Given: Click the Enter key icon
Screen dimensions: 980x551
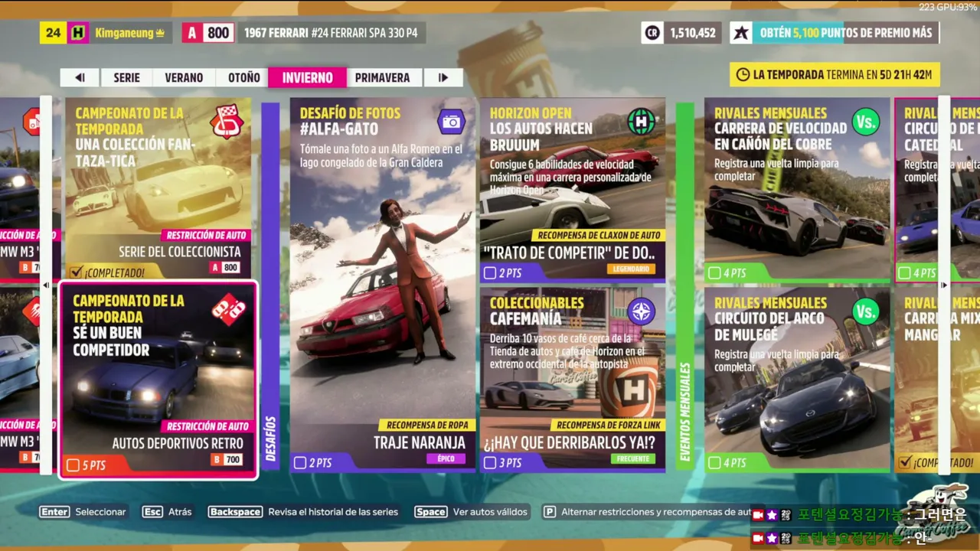Looking at the screenshot, I should point(55,512).
